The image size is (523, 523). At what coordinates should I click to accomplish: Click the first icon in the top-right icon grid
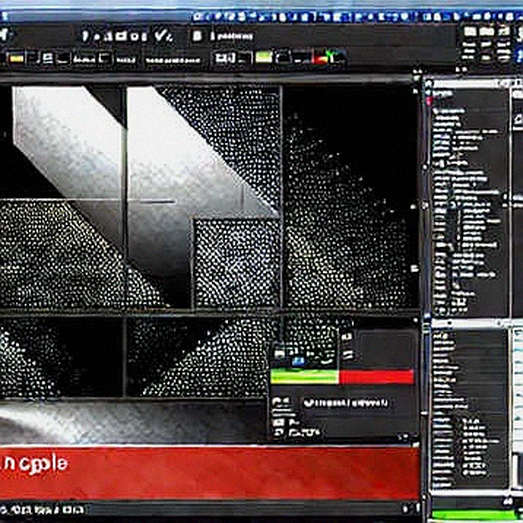point(470,31)
